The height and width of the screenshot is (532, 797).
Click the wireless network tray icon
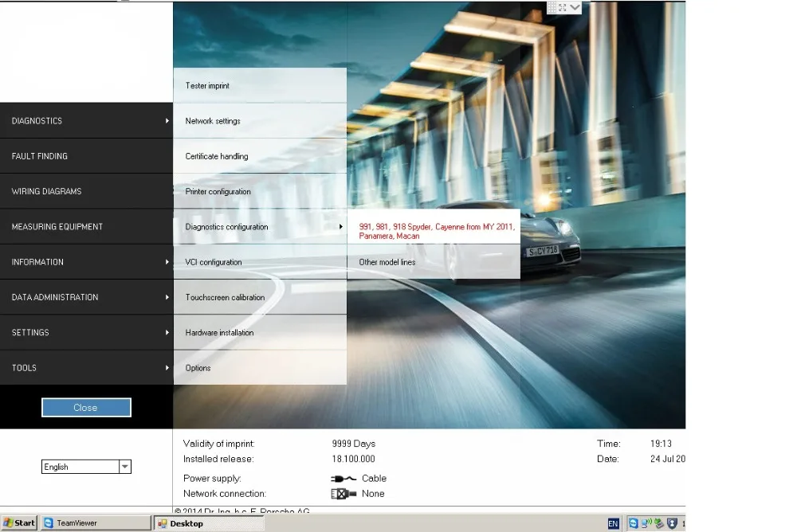point(646,523)
